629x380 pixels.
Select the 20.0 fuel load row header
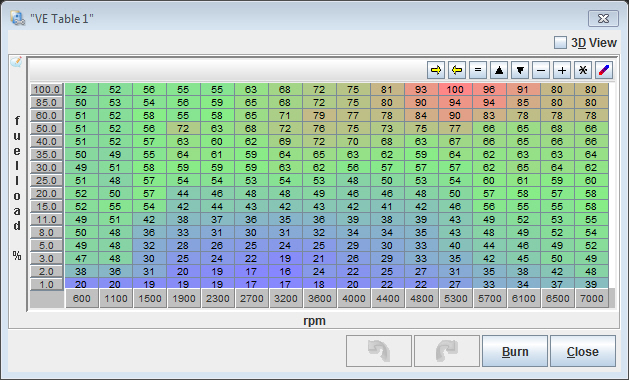coord(47,193)
